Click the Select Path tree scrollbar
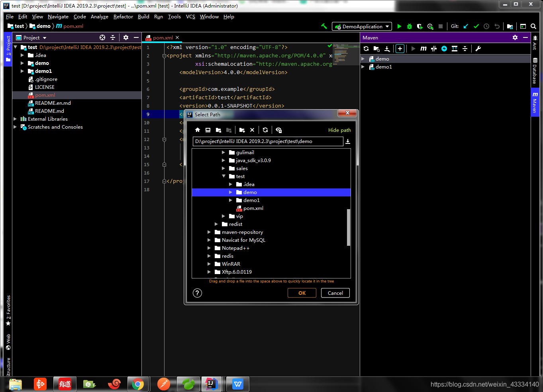543x392 pixels. click(x=349, y=227)
